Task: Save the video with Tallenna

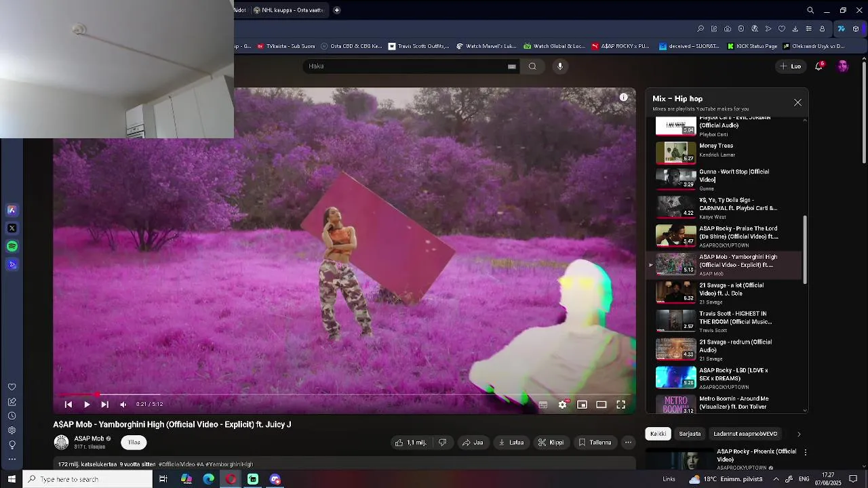Action: tap(595, 443)
